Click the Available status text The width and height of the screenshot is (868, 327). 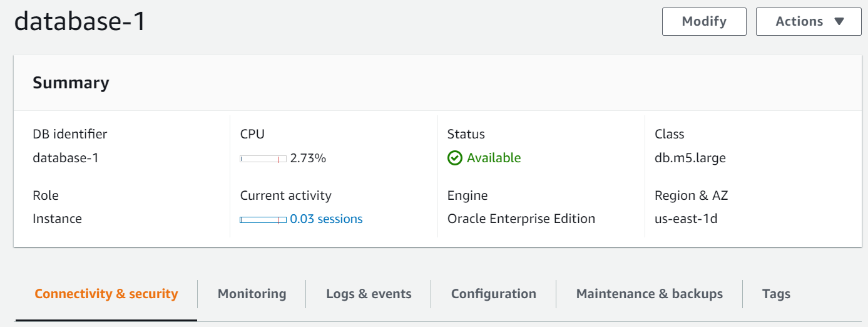coord(494,158)
